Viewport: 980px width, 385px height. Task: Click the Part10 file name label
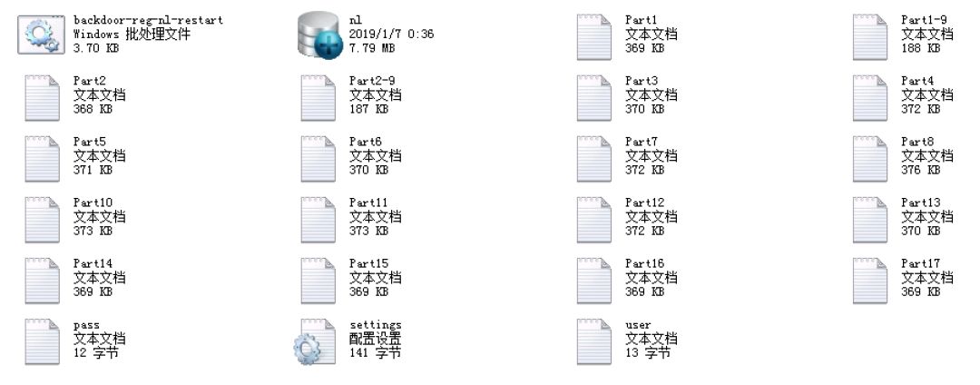[x=93, y=203]
